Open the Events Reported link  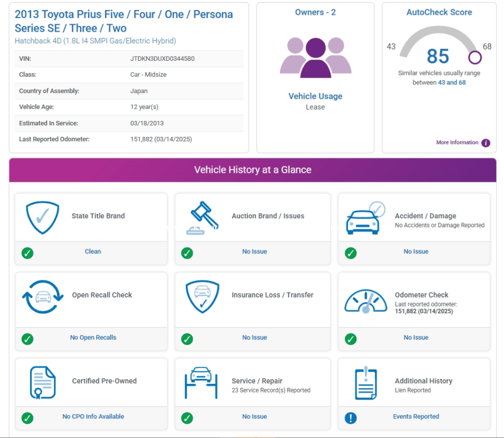416,416
